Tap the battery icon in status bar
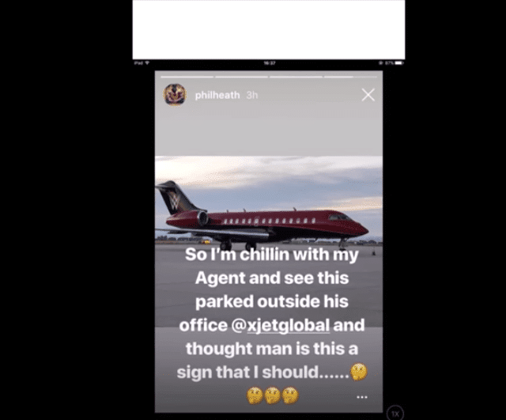This screenshot has height=420, width=506. [399, 63]
